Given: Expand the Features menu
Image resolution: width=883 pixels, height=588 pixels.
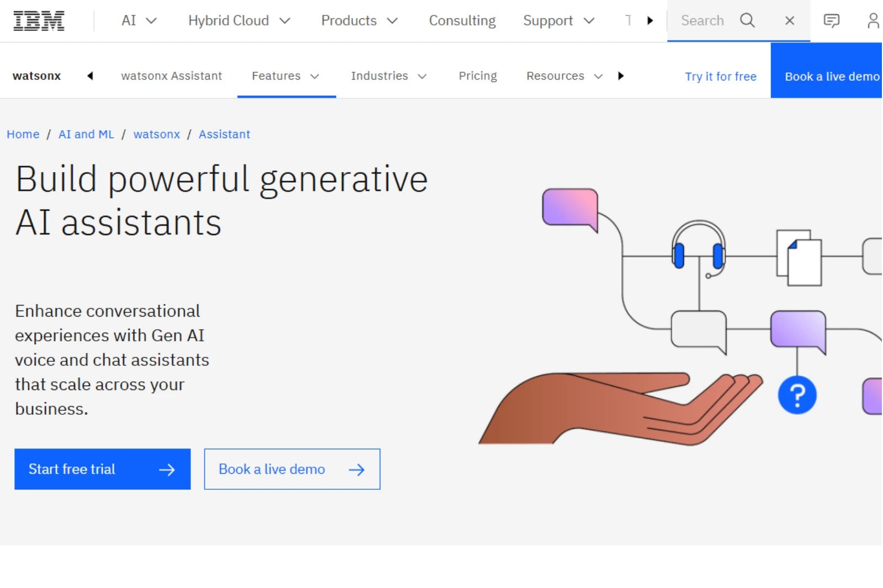Looking at the screenshot, I should pos(285,76).
